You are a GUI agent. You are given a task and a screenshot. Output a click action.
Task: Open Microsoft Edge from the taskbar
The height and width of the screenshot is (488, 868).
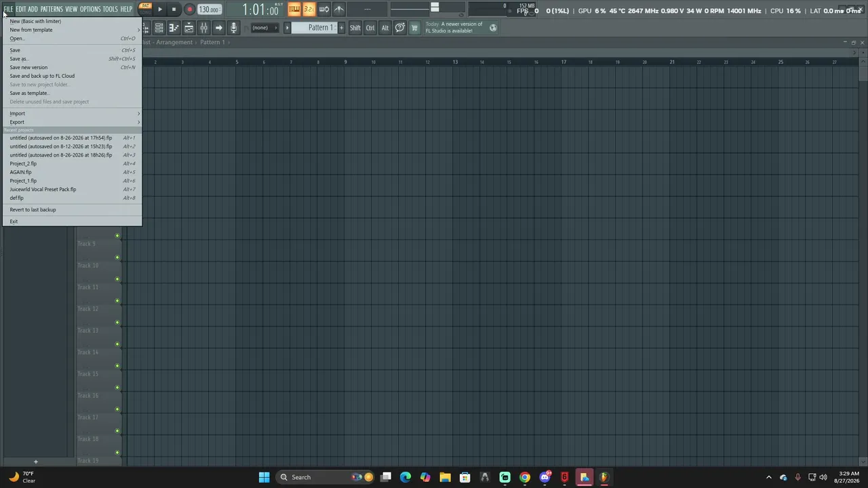click(406, 477)
